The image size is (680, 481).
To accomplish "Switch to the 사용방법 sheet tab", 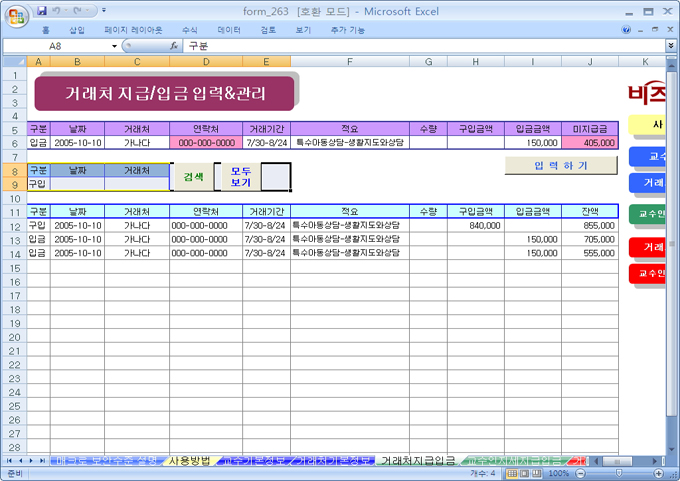I will pos(189,460).
